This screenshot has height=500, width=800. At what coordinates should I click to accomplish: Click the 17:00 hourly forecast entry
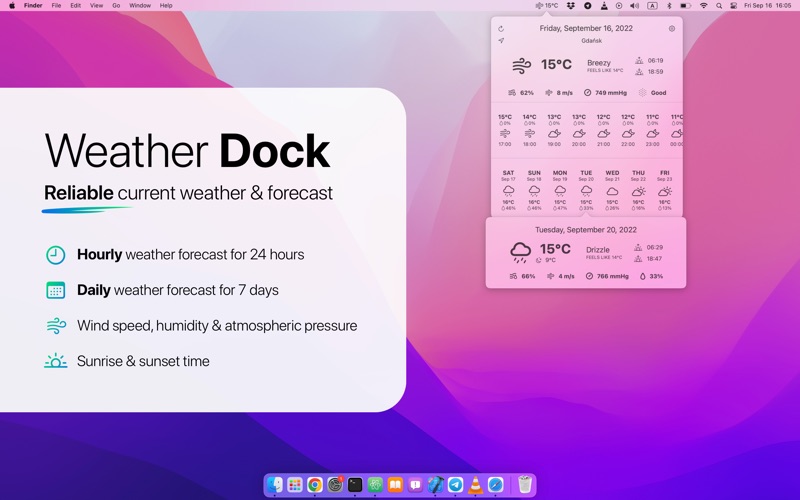[505, 131]
